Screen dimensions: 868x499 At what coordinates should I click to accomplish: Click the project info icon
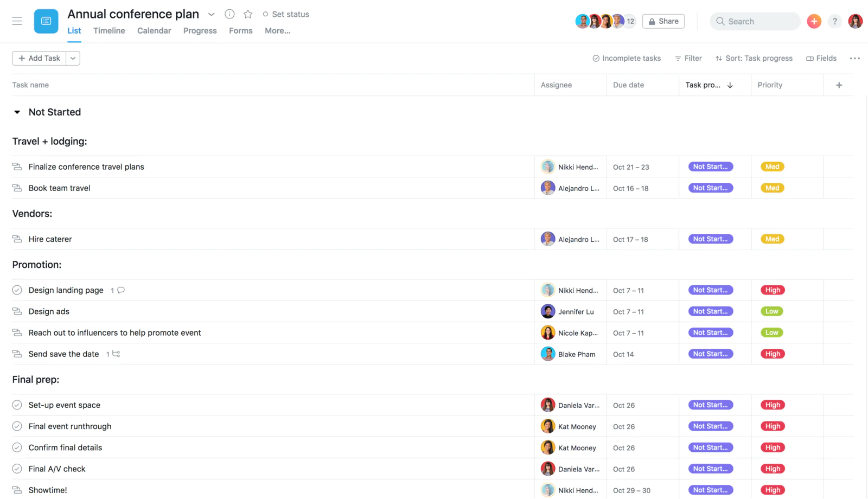tap(229, 14)
